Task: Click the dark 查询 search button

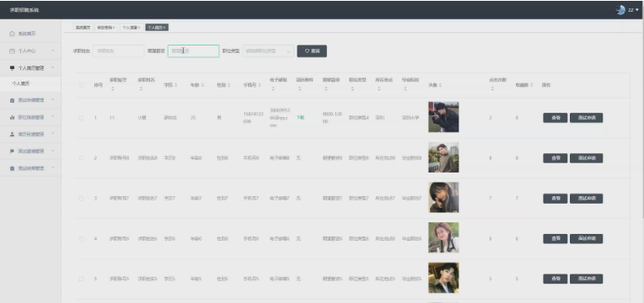Action: point(312,51)
